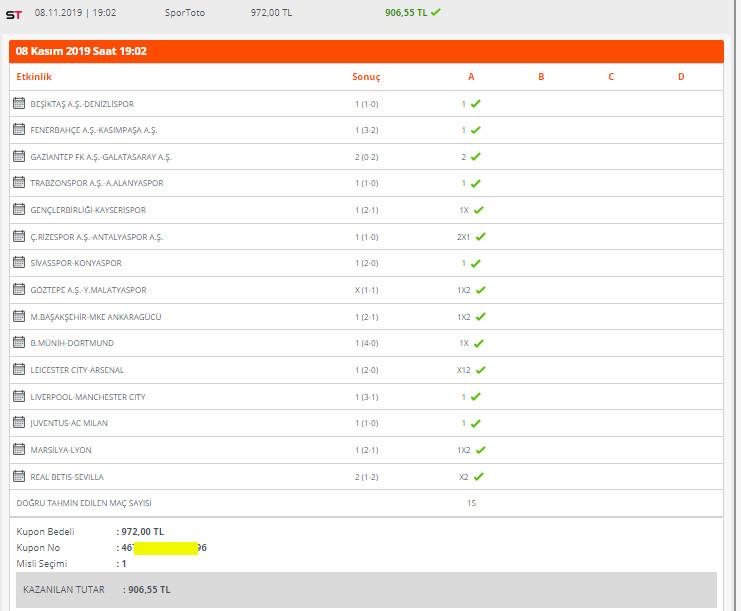Viewport: 741px width, 611px height.
Task: Click the green 906,55 TL winnings in header
Action: [x=406, y=13]
